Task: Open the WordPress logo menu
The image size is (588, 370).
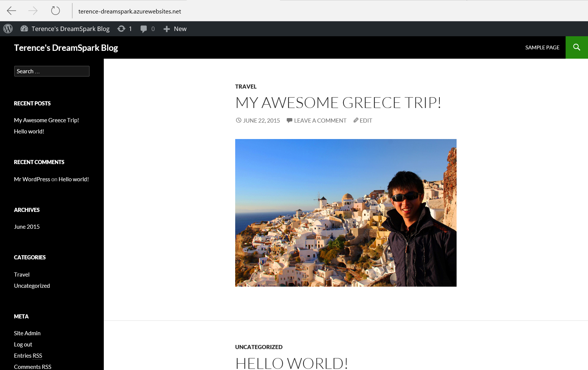Action: [x=8, y=29]
